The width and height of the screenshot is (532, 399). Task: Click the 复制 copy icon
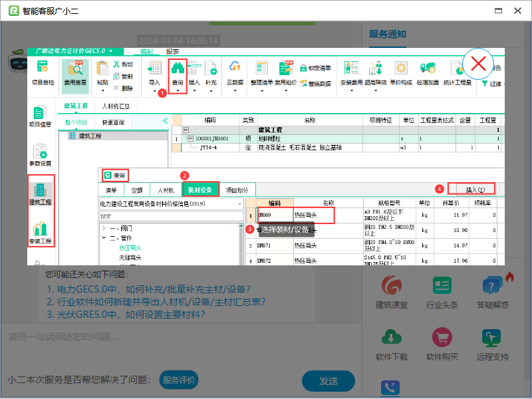116,76
